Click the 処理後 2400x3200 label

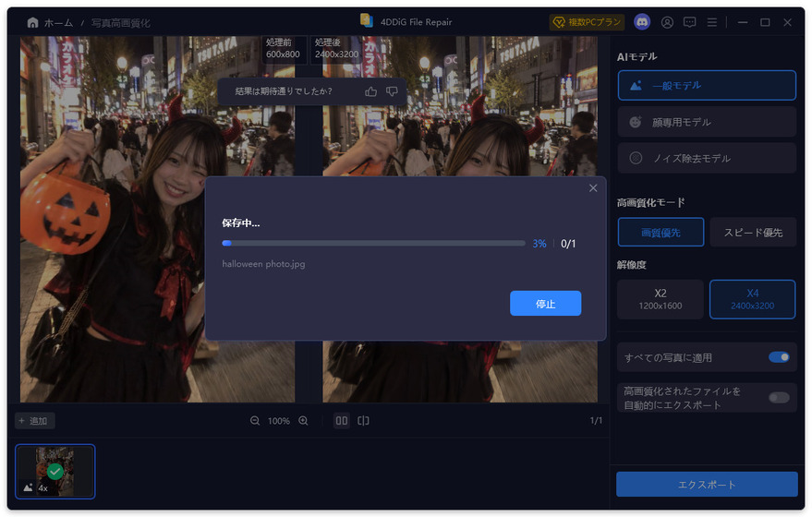coord(336,48)
